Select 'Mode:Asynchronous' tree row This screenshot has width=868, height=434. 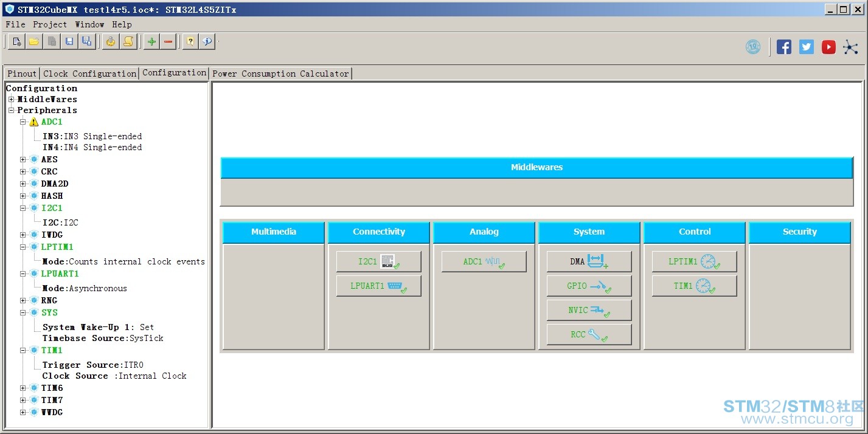pyautogui.click(x=85, y=289)
